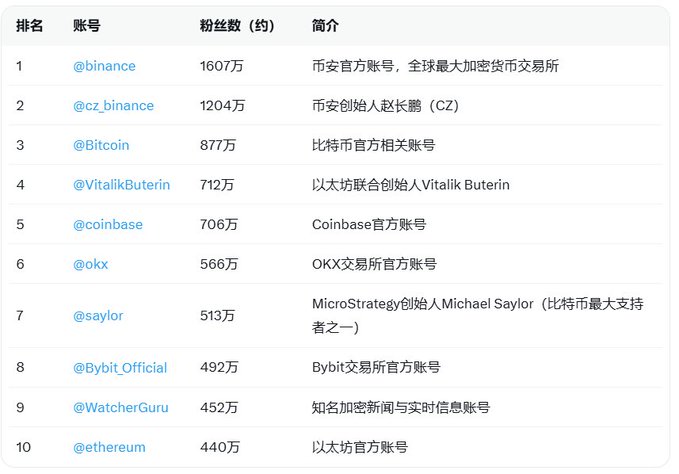Click rank number 1 in @binance row
679x474 pixels.
coord(19,66)
